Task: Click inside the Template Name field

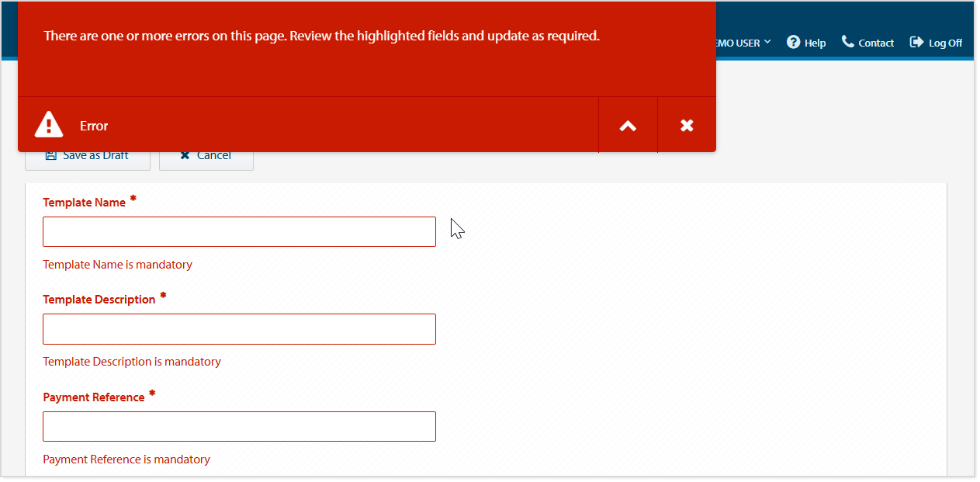Action: 238,231
